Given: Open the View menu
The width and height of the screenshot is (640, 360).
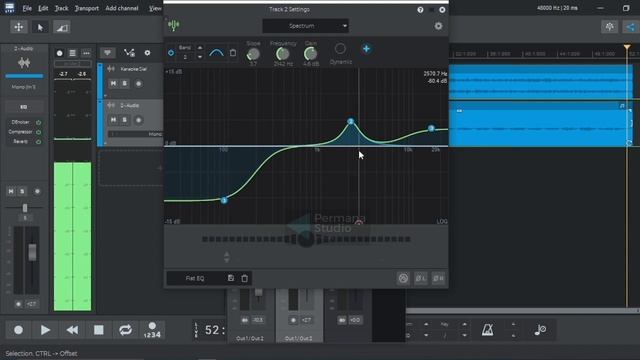Looking at the screenshot, I should (155, 8).
